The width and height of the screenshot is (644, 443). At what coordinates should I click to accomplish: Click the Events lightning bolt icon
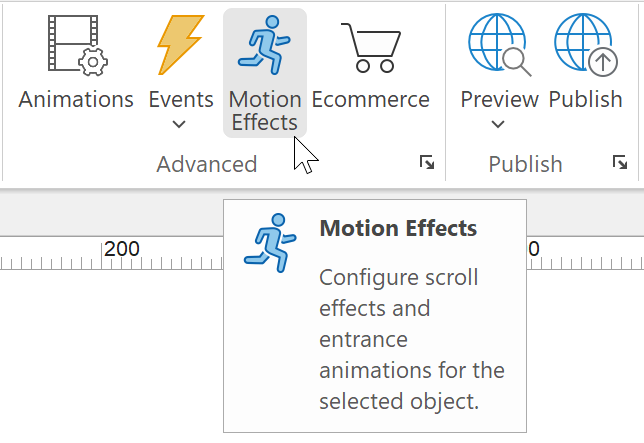[180, 45]
